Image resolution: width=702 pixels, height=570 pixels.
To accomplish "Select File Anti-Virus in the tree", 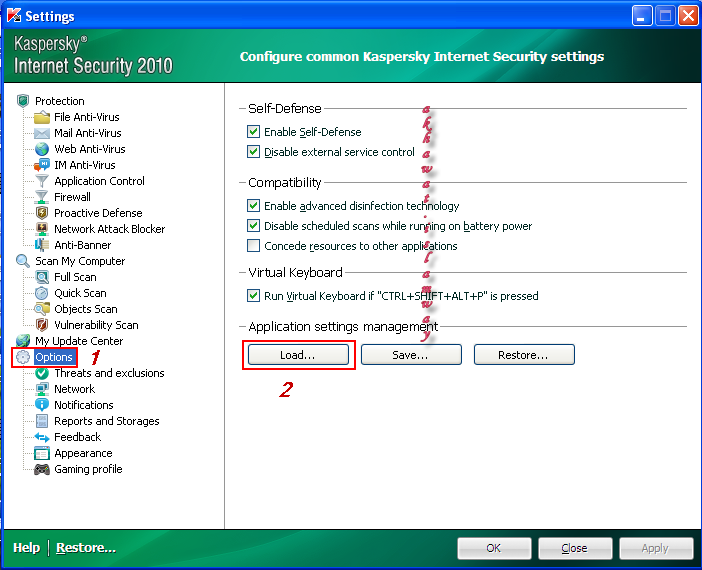I will tap(87, 117).
